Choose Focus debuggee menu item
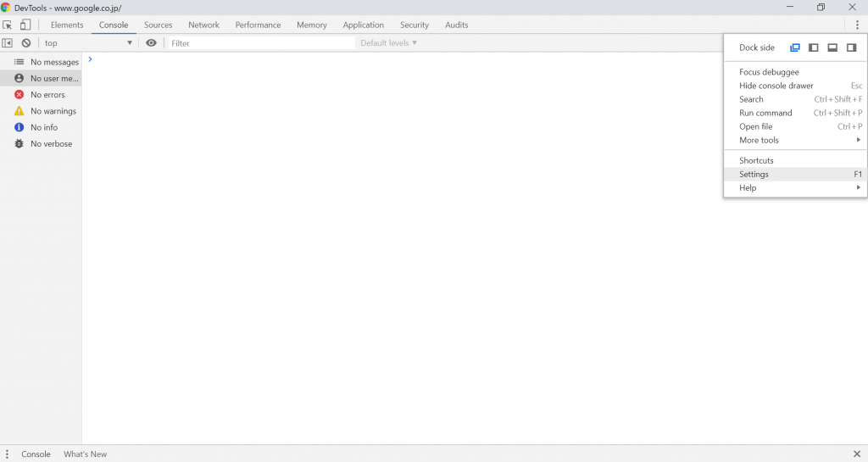The width and height of the screenshot is (868, 462). pos(795,72)
